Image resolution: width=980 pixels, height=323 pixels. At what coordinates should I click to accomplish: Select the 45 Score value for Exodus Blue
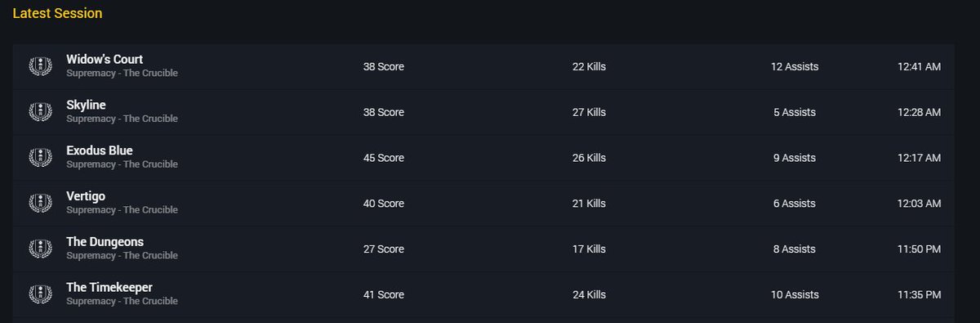click(384, 158)
